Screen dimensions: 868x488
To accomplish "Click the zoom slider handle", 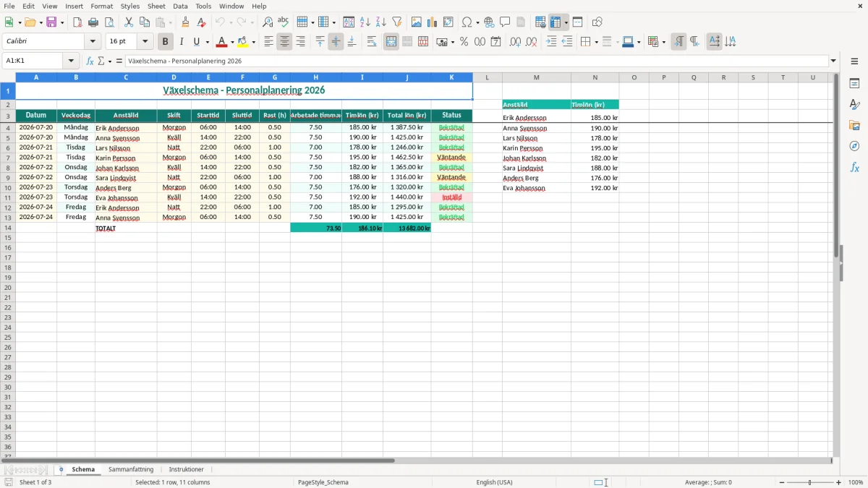I will click(x=810, y=482).
